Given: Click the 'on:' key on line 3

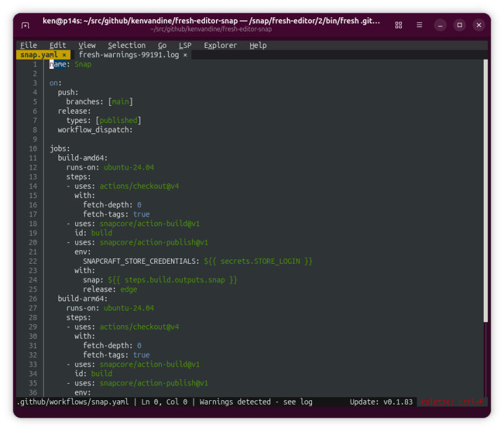Looking at the screenshot, I should (x=55, y=83).
